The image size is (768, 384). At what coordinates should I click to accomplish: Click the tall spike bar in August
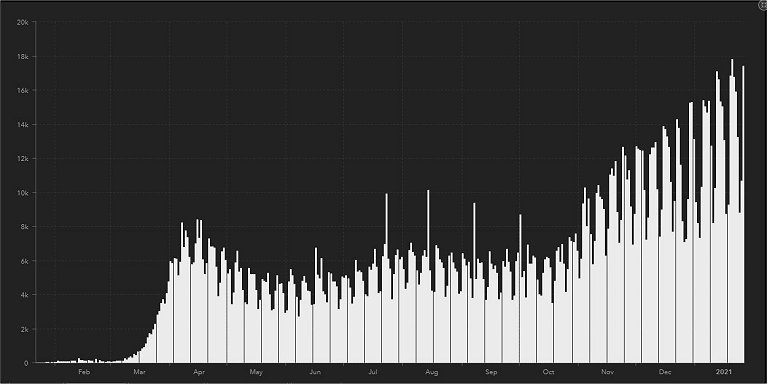(x=428, y=276)
